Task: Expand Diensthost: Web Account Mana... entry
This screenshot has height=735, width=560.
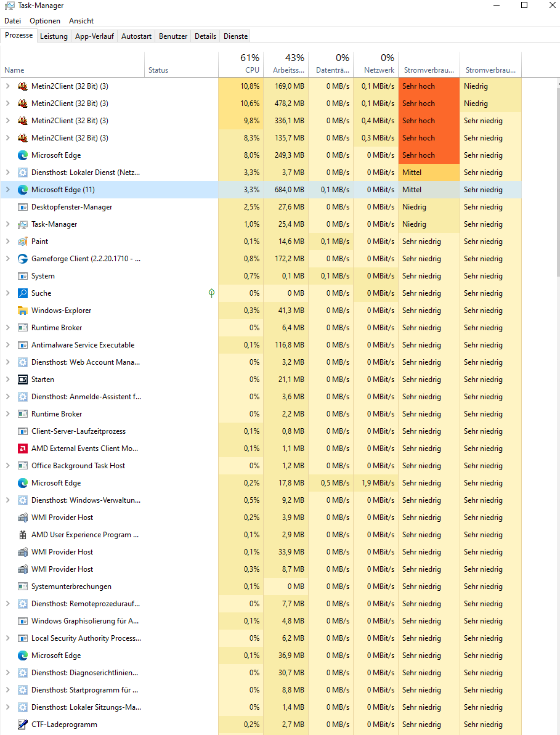Action: pos(7,362)
